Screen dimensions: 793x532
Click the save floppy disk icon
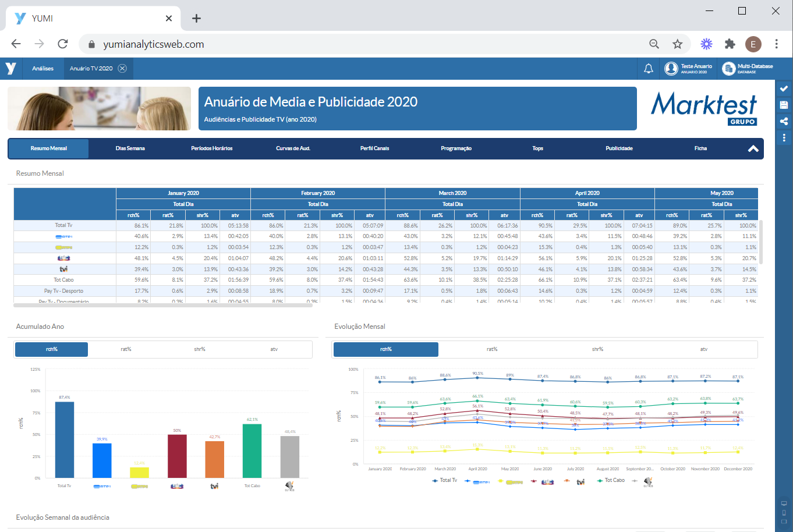click(784, 105)
